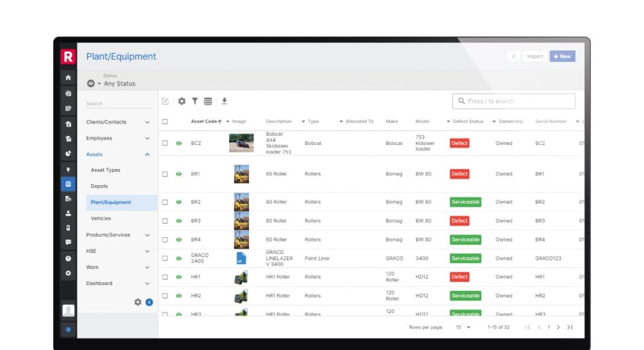The height and width of the screenshot is (350, 644).
Task: Click the filter funnel icon
Action: click(x=195, y=101)
